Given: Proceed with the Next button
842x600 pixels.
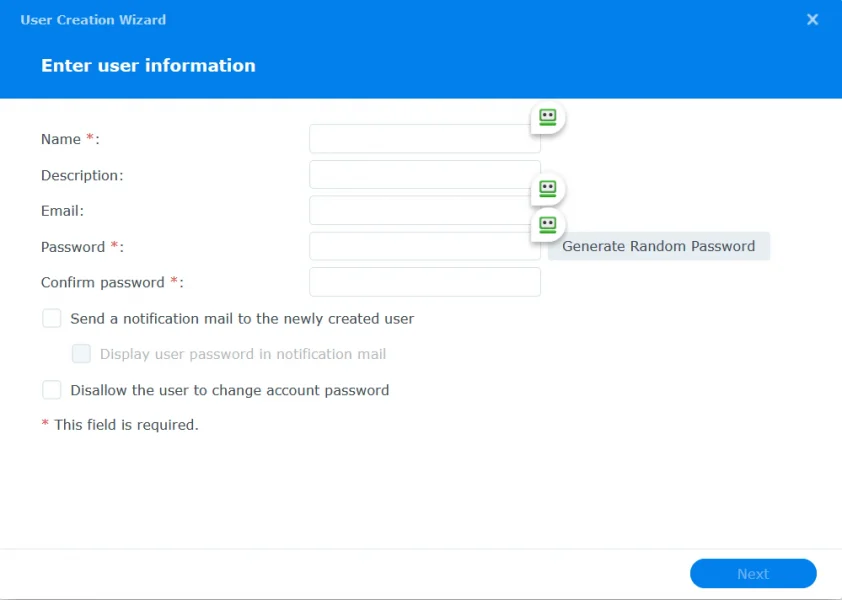Looking at the screenshot, I should 753,574.
